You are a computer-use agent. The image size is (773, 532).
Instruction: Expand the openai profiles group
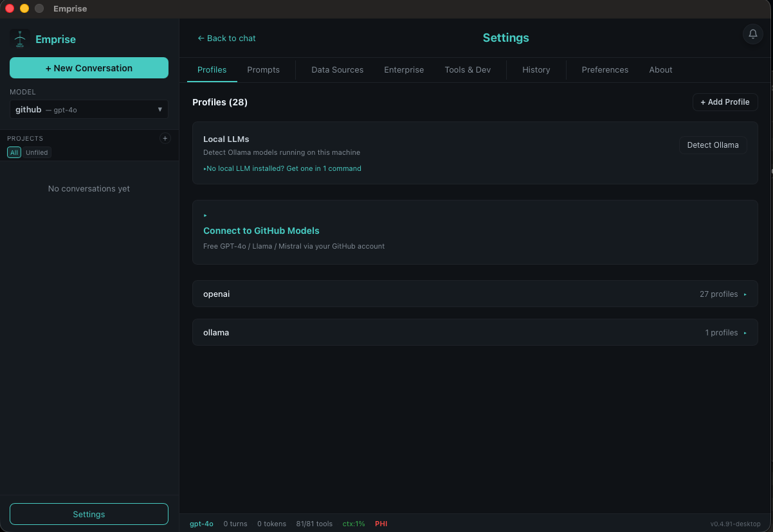475,294
